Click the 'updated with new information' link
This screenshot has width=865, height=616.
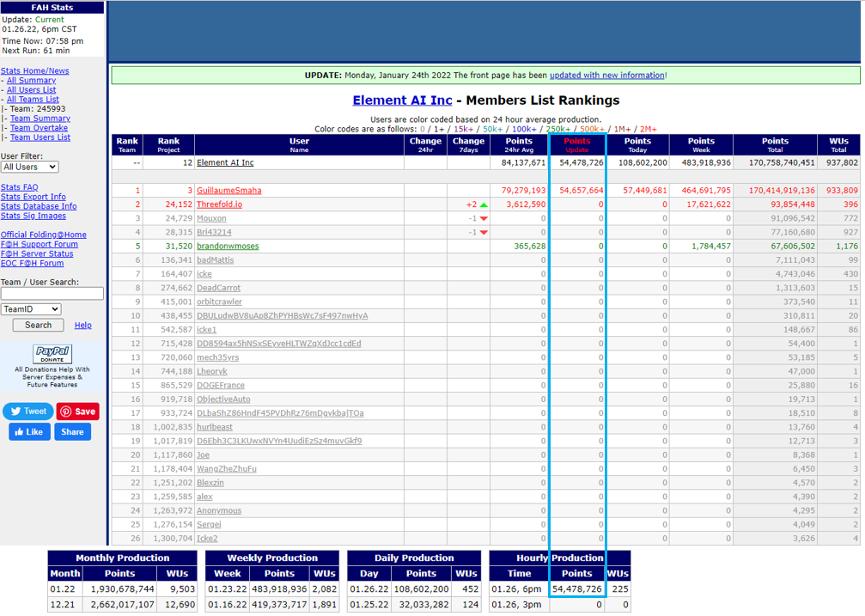606,76
